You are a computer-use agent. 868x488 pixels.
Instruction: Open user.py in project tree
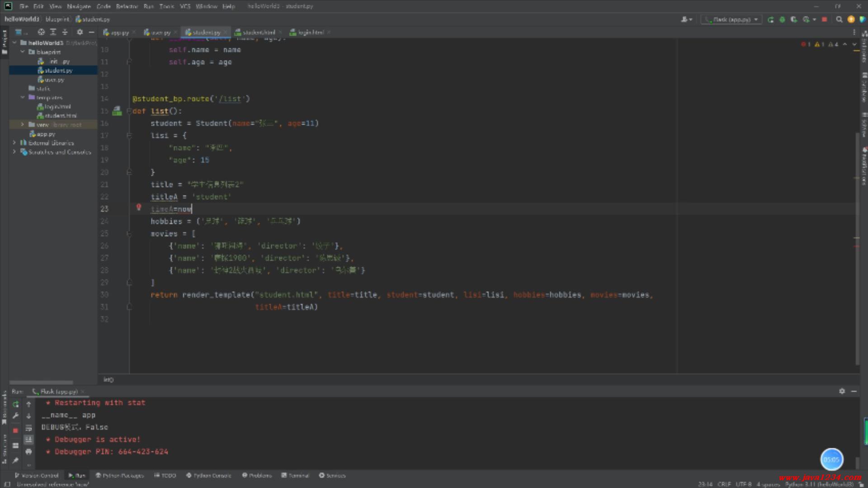click(54, 80)
